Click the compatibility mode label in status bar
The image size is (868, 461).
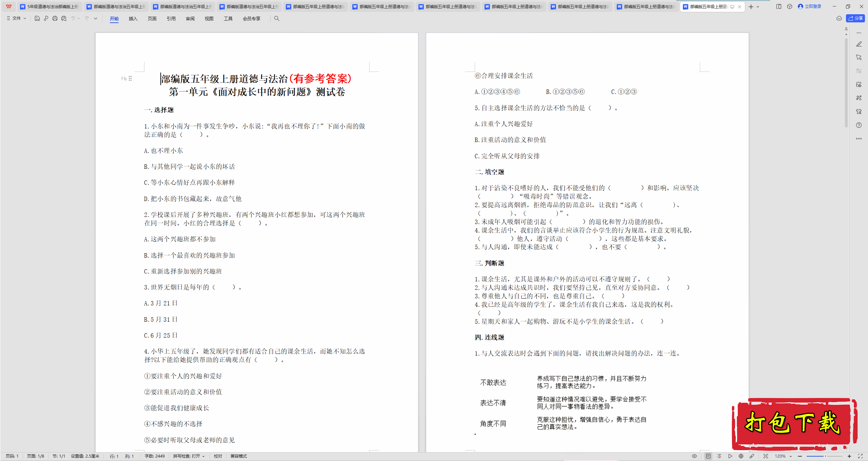coord(239,456)
